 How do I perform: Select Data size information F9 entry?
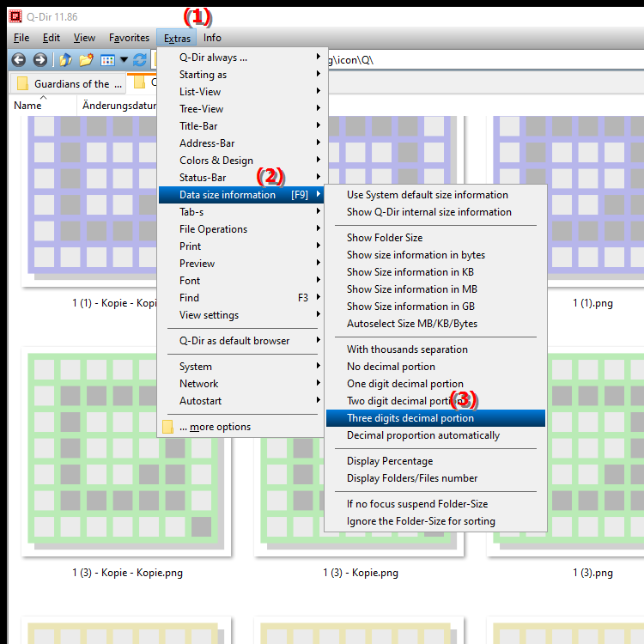241,195
